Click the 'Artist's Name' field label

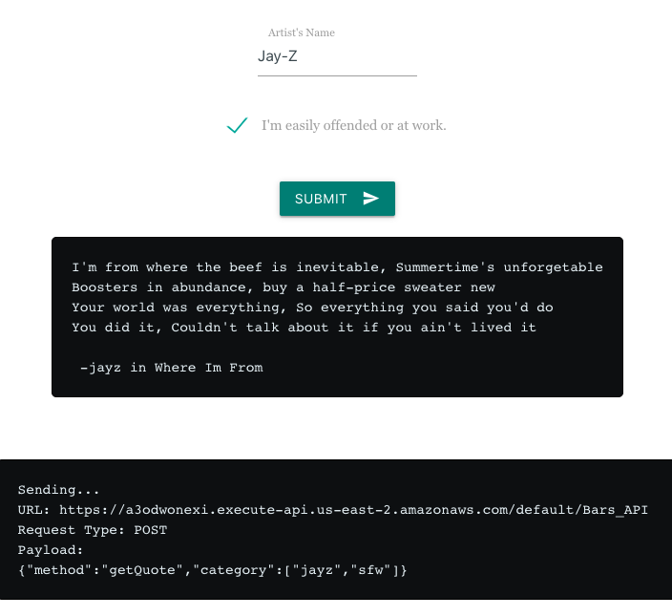point(302,32)
